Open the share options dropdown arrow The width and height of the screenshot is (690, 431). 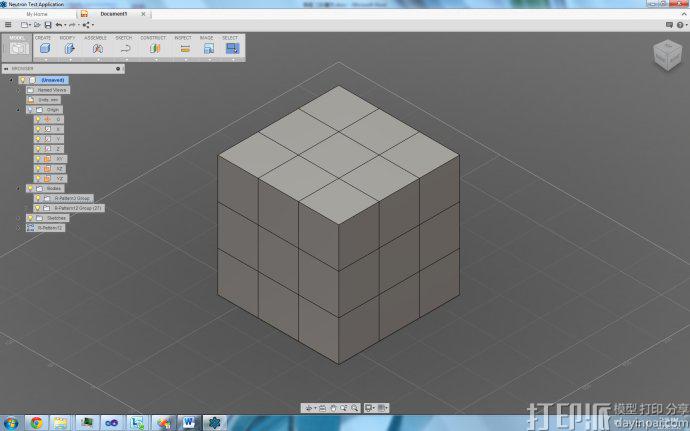pos(92,25)
